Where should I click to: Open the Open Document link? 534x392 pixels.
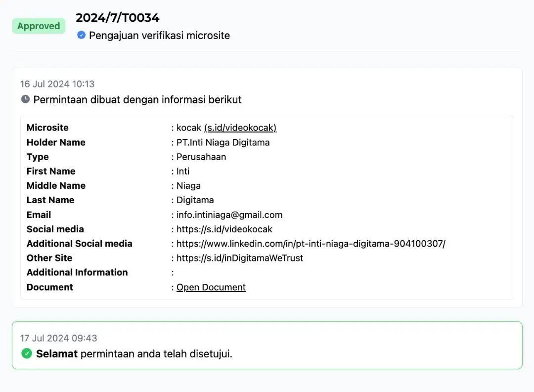pos(211,287)
